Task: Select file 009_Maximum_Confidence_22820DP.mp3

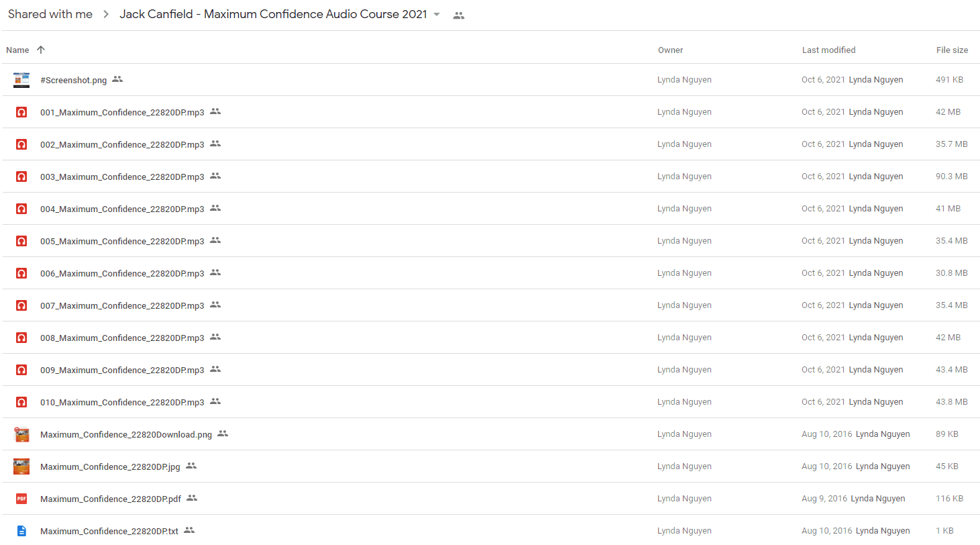Action: [x=122, y=370]
